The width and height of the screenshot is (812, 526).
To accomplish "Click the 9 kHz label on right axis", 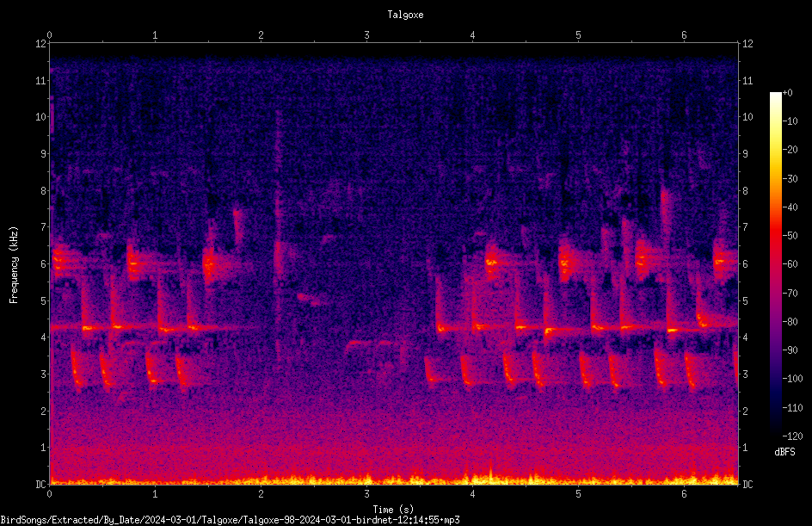I will 745,154.
